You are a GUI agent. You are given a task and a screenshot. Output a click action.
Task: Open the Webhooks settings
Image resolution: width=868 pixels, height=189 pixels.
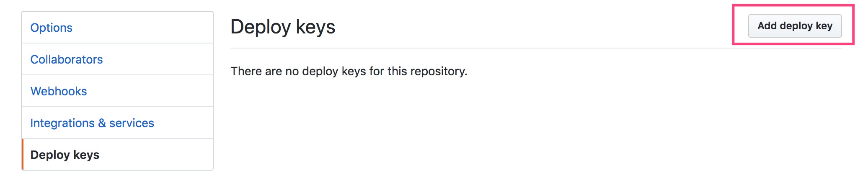point(59,91)
